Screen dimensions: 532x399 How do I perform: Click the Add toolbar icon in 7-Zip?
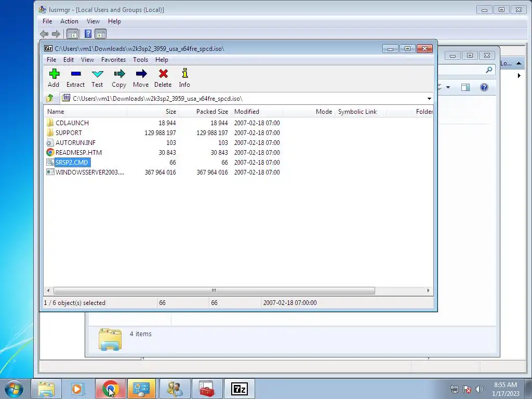[x=54, y=74]
